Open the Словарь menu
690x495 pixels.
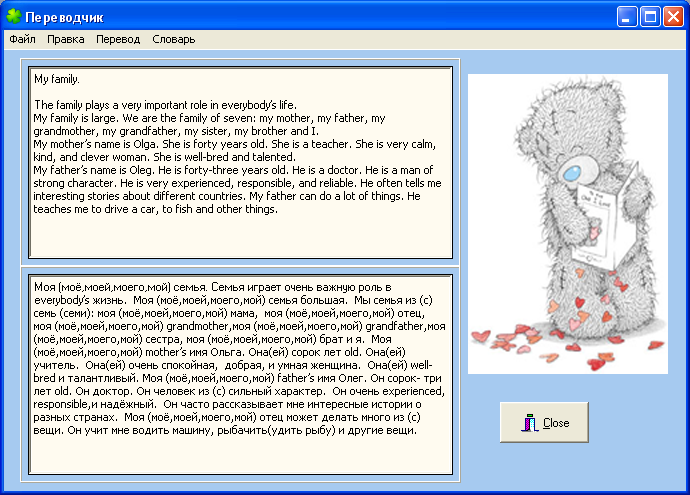coord(173,39)
